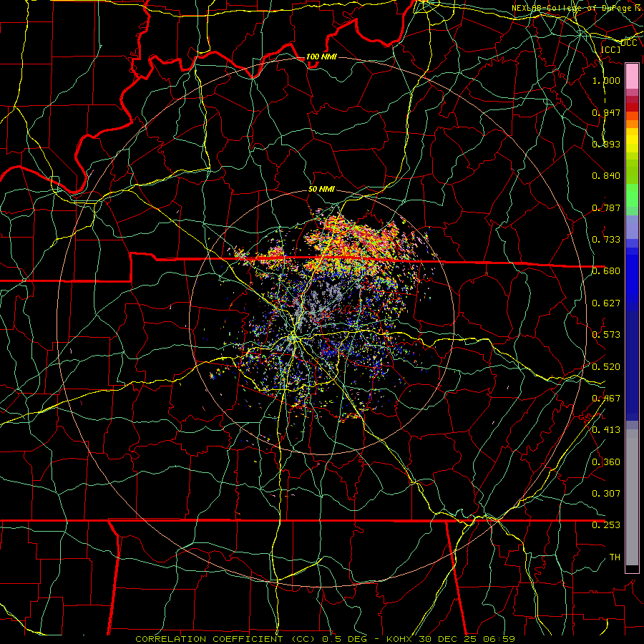Select the 1.000 color scale value
This screenshot has width=644, height=644.
(x=606, y=80)
